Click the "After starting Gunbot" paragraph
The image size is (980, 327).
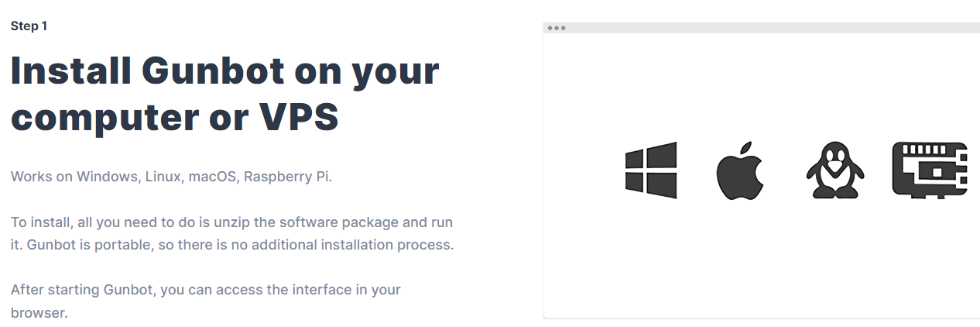(206, 301)
